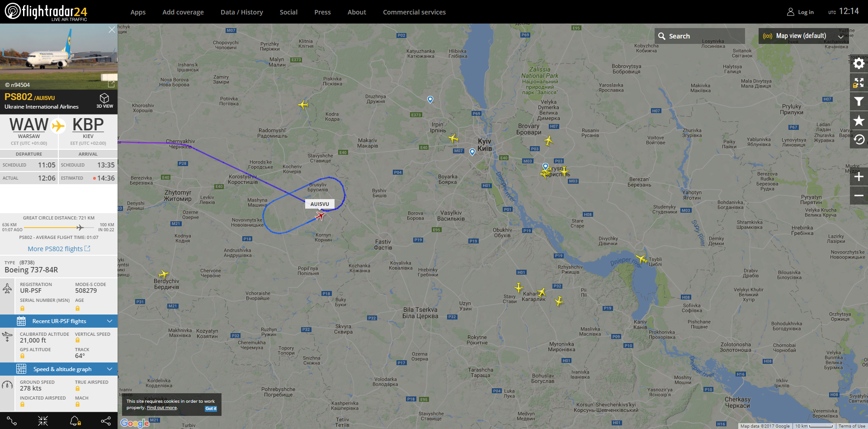Screen dimensions: 868x429
Task: Open bookmarks star icon
Action: (859, 120)
